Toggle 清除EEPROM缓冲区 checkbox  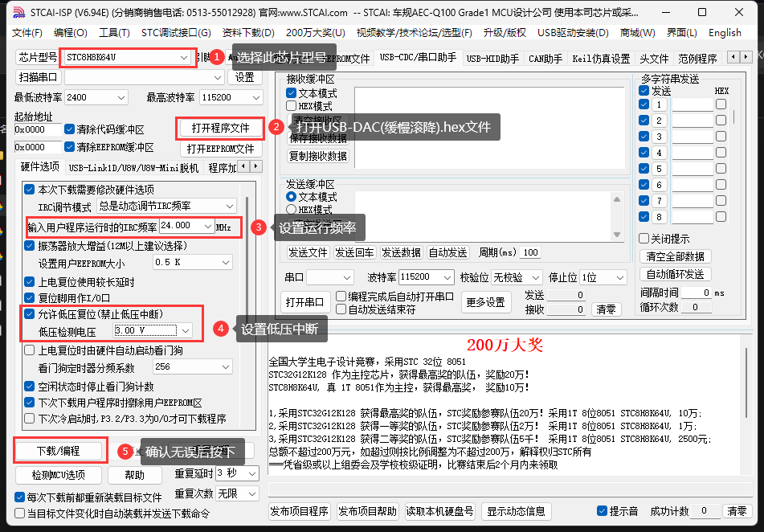[x=70, y=147]
